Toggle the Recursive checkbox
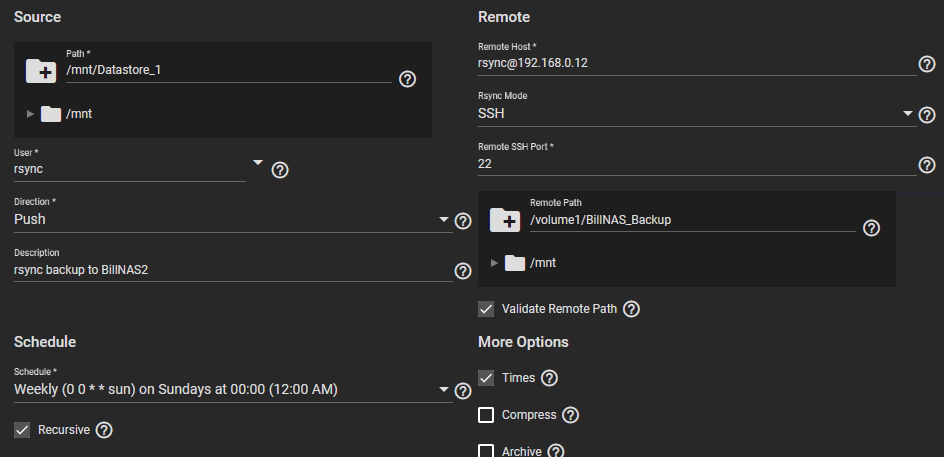This screenshot has width=944, height=457. [x=22, y=430]
